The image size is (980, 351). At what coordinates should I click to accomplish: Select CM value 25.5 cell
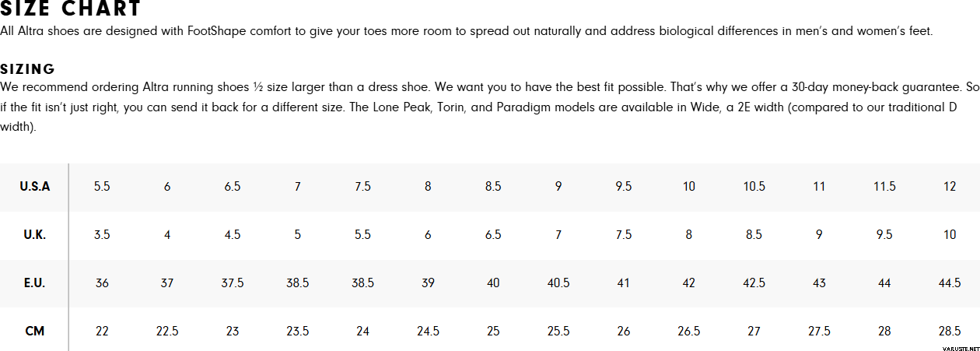558,332
